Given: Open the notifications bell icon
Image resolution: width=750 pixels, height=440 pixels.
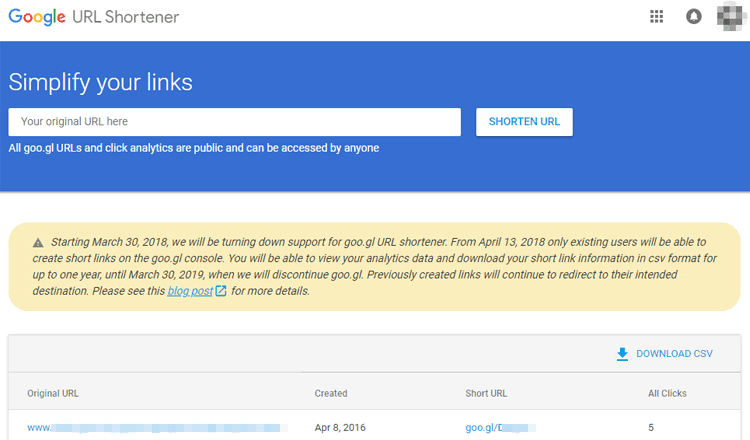Looking at the screenshot, I should (694, 17).
